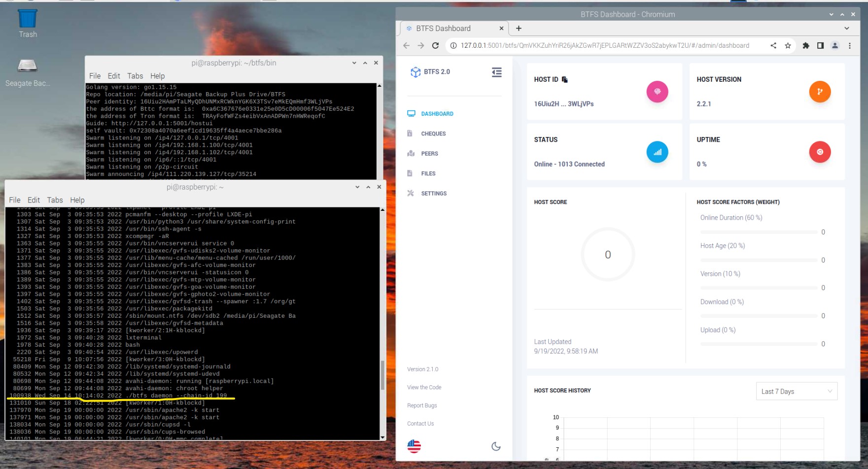Click the Report Bugs link
Viewport: 868px width, 469px height.
coord(422,405)
